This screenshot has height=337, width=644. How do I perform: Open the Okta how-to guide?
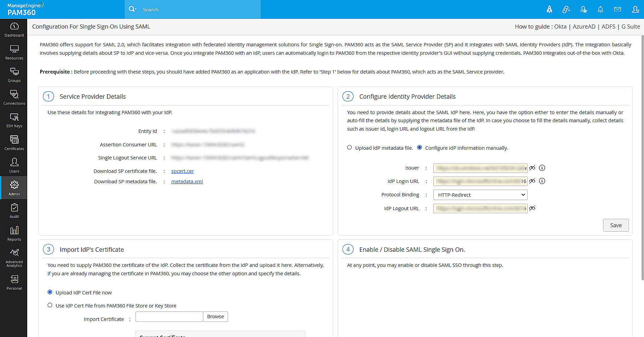(x=560, y=27)
